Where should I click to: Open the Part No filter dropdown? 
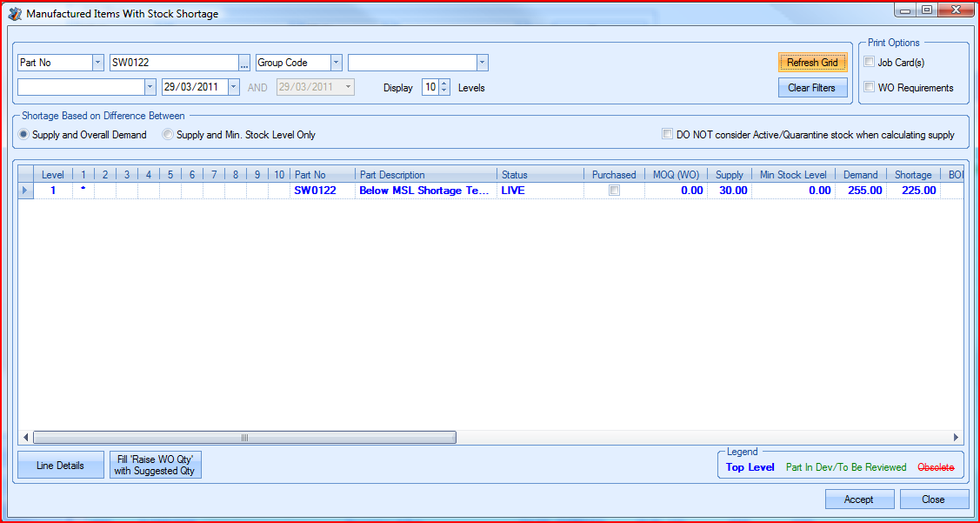click(97, 63)
